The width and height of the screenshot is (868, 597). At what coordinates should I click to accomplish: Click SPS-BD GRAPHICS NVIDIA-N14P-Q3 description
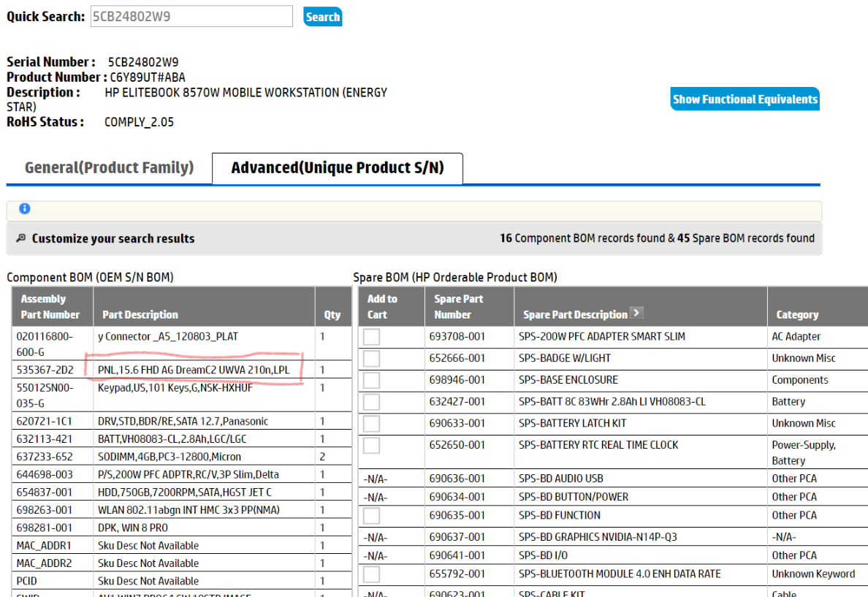[598, 537]
